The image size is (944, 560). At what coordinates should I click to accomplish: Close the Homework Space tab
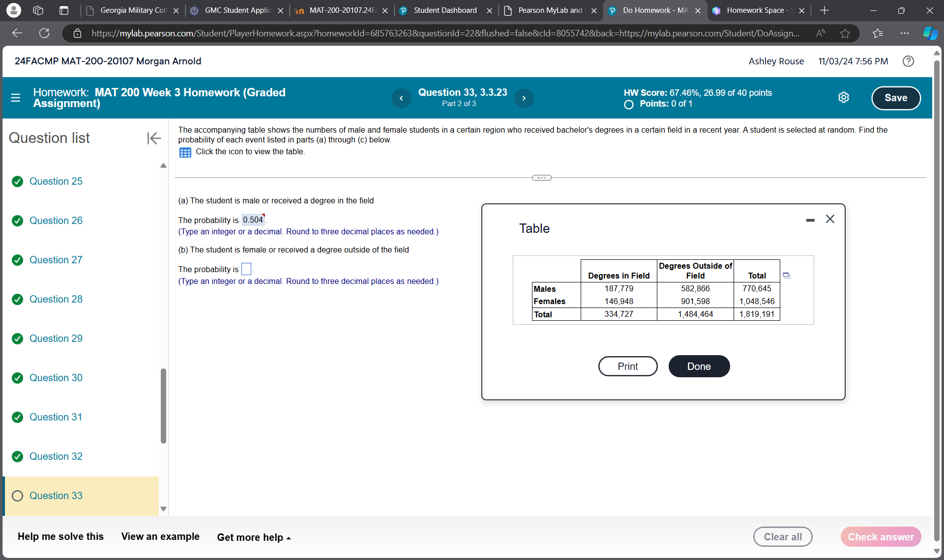pos(802,11)
